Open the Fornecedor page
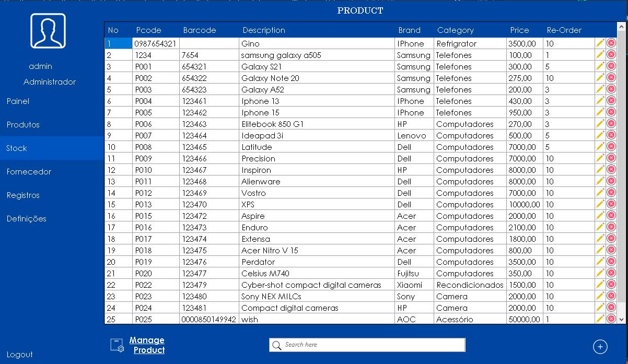Screen dimensions: 628x364 tap(29, 172)
